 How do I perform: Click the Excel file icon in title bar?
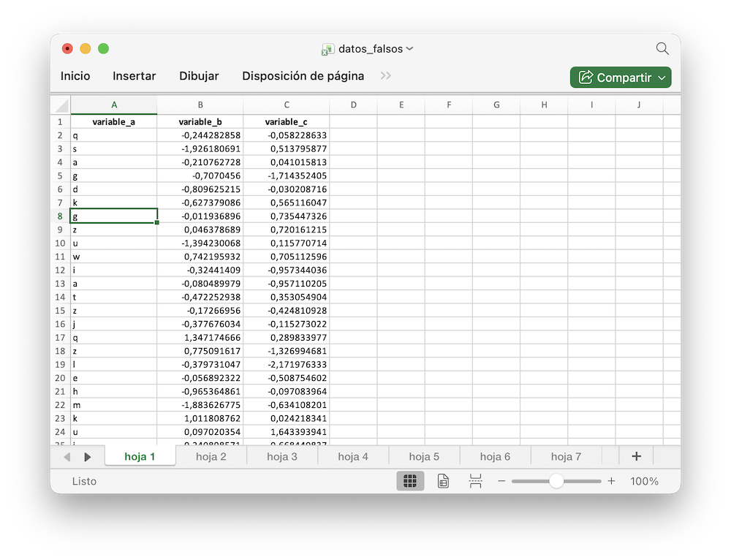click(x=328, y=49)
